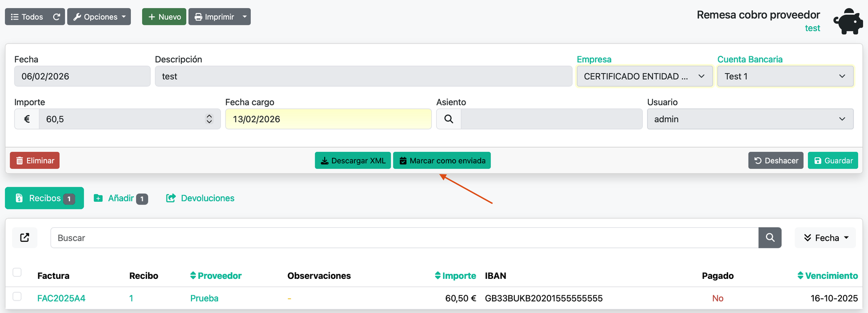Click the Guardar save button

click(x=833, y=161)
